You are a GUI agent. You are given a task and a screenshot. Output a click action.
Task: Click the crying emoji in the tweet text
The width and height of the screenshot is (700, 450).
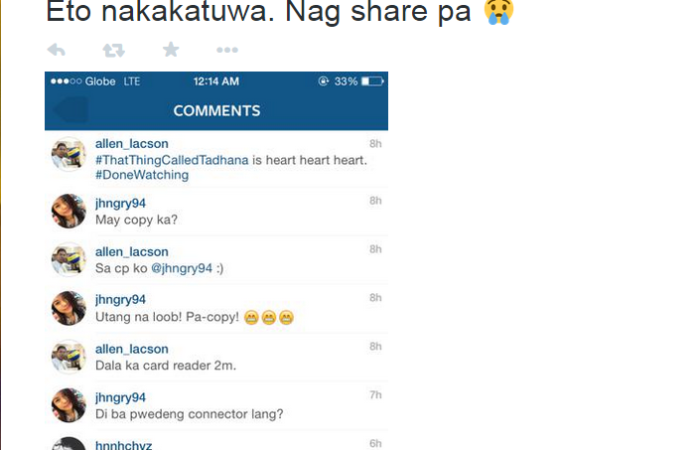coord(499,11)
